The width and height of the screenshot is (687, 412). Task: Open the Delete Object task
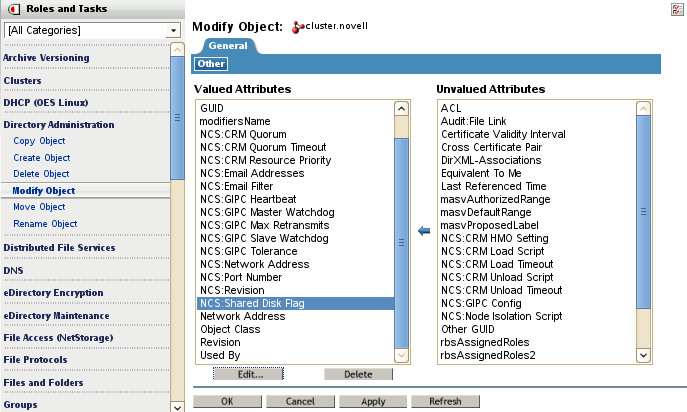[41, 174]
